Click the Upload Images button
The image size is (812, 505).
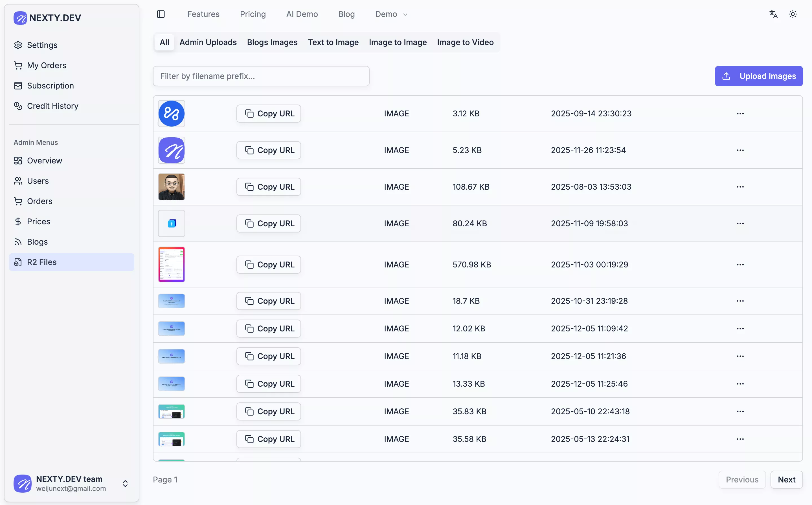(x=758, y=76)
